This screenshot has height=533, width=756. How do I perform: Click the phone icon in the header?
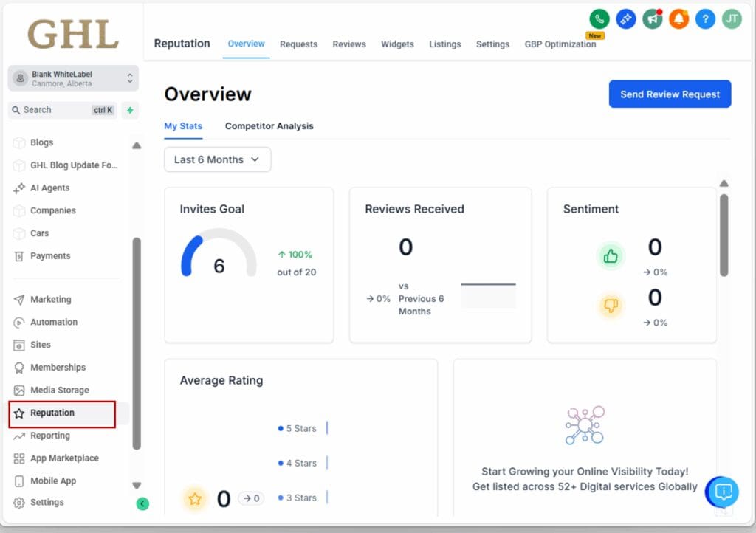(x=598, y=18)
